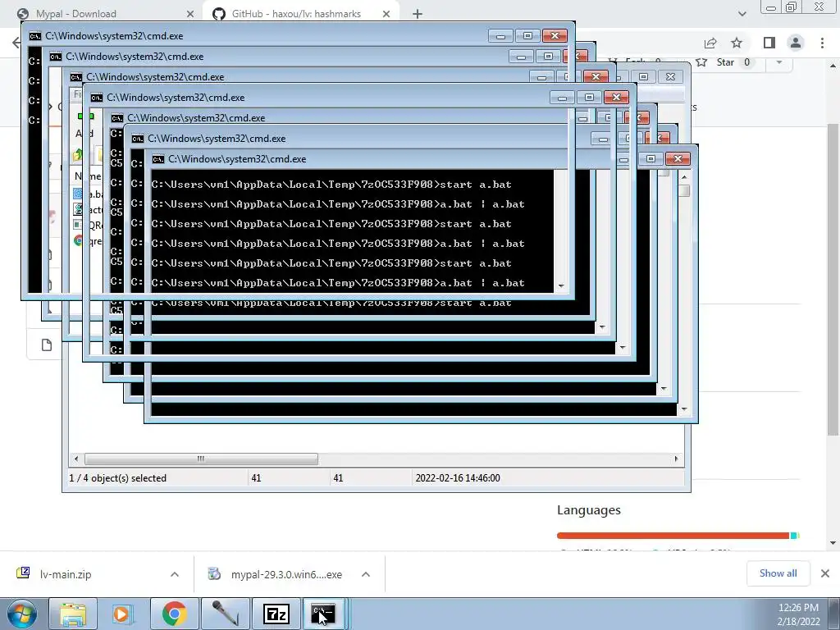
Task: Click the red segment of Languages bar
Action: (x=673, y=536)
